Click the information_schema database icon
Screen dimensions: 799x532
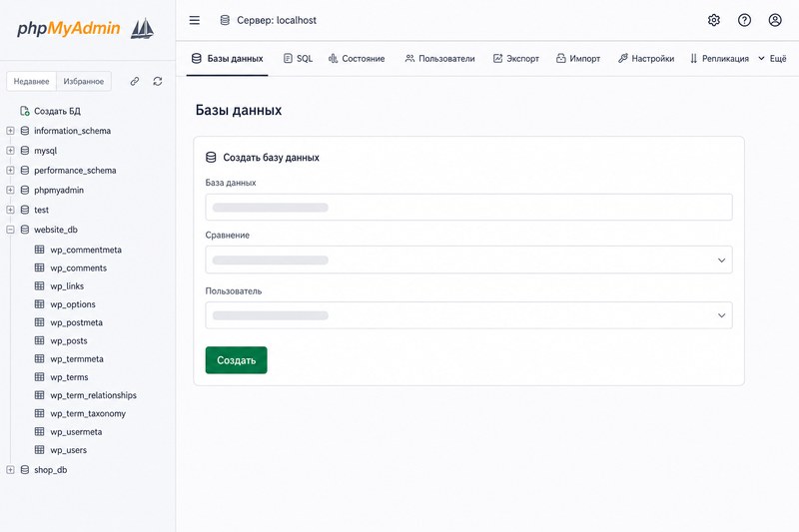(x=24, y=131)
